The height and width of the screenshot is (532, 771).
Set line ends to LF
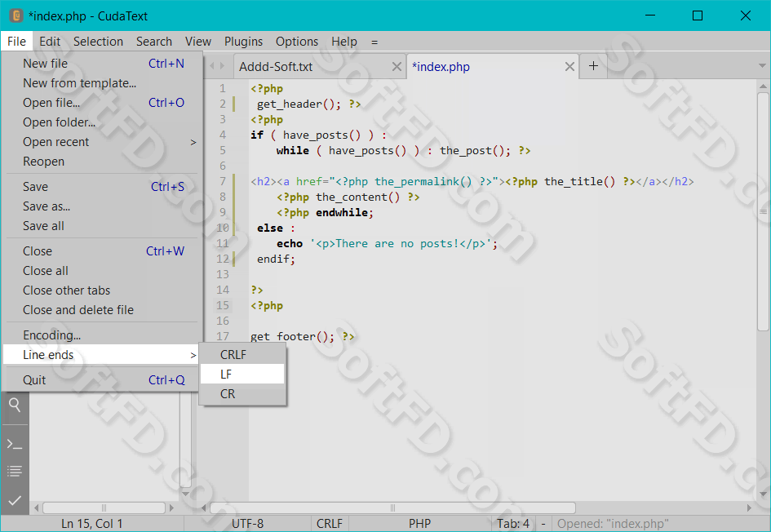[x=242, y=375]
